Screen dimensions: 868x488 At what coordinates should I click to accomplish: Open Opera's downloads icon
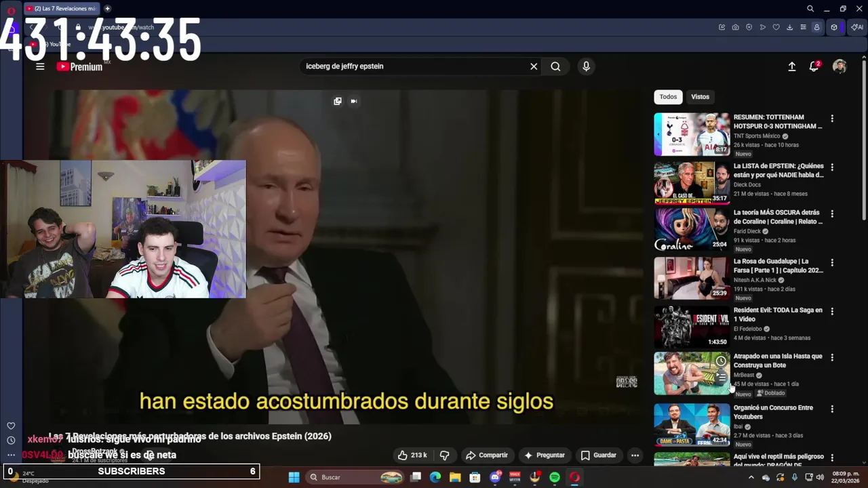pos(789,27)
